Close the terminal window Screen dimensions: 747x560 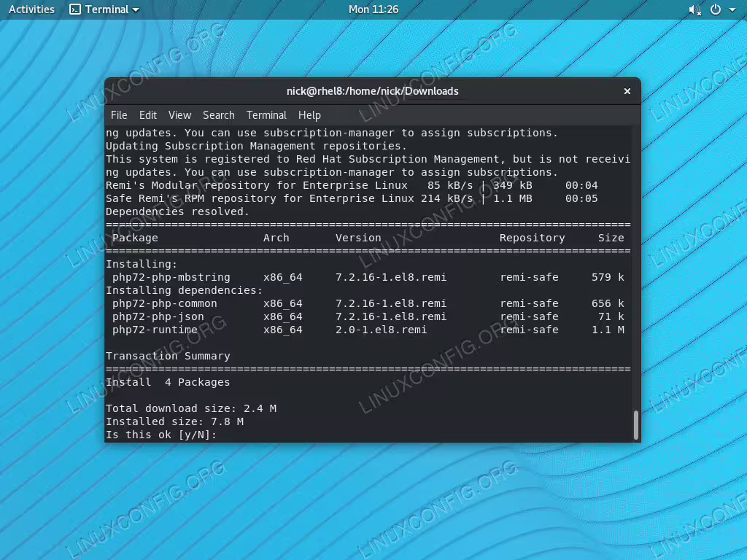[627, 91]
